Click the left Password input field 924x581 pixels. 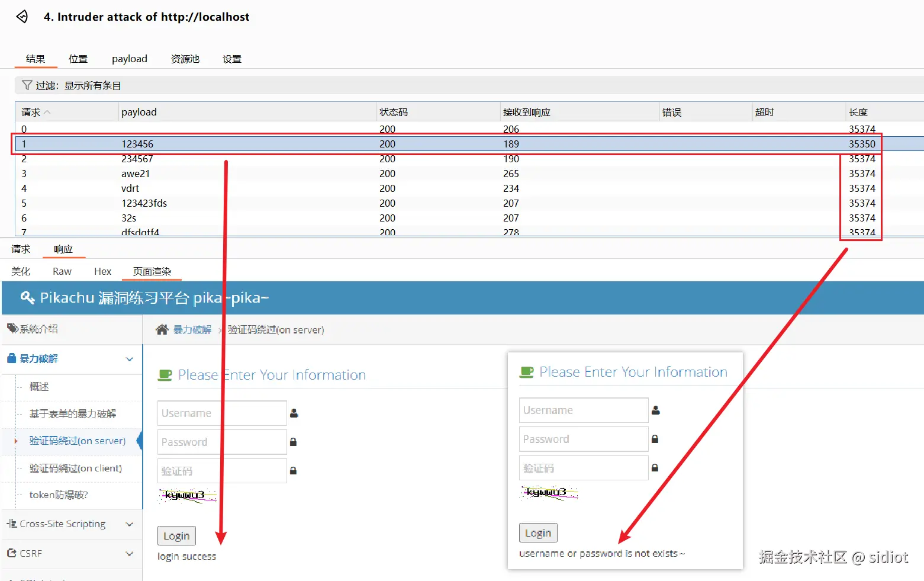pos(222,442)
